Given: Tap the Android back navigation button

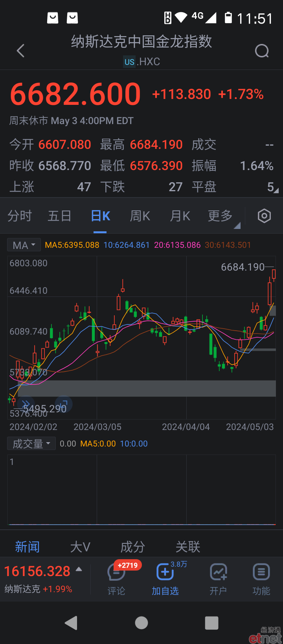Looking at the screenshot, I should [71, 623].
